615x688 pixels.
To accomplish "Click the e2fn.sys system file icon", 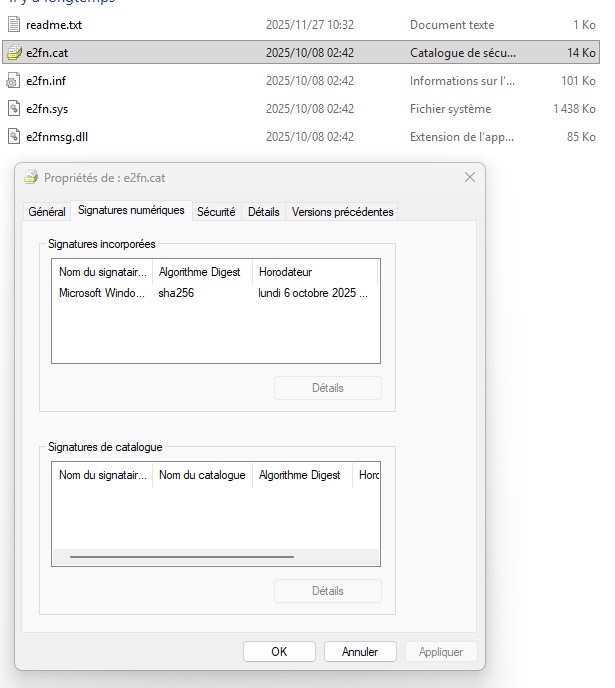I will (x=14, y=108).
